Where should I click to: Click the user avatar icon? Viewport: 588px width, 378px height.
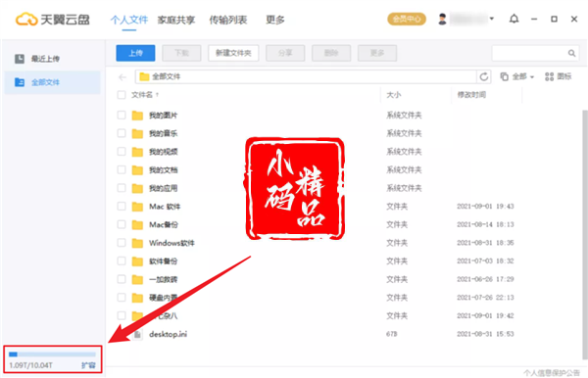pos(443,19)
